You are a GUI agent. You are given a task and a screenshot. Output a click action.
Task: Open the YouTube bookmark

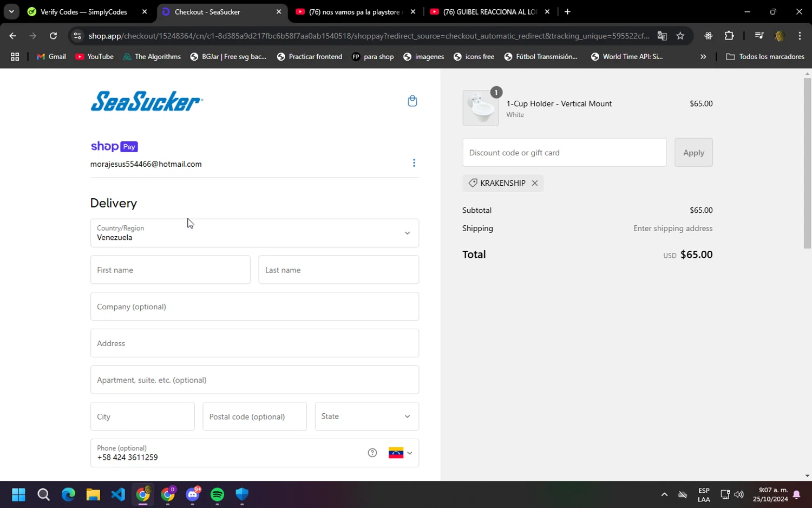(95, 56)
